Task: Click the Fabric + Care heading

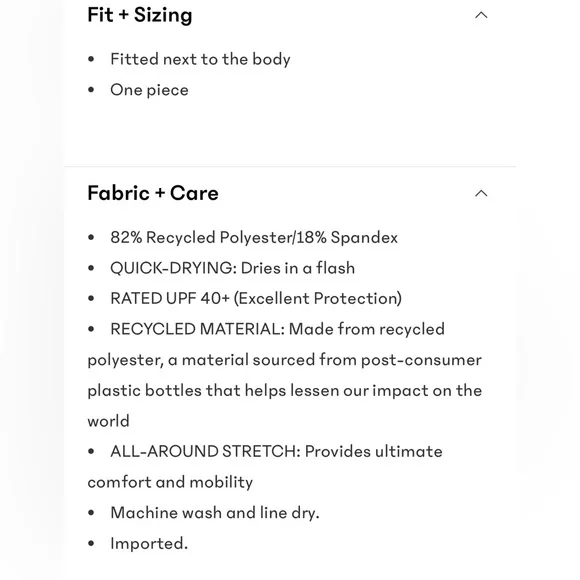Action: 153,193
